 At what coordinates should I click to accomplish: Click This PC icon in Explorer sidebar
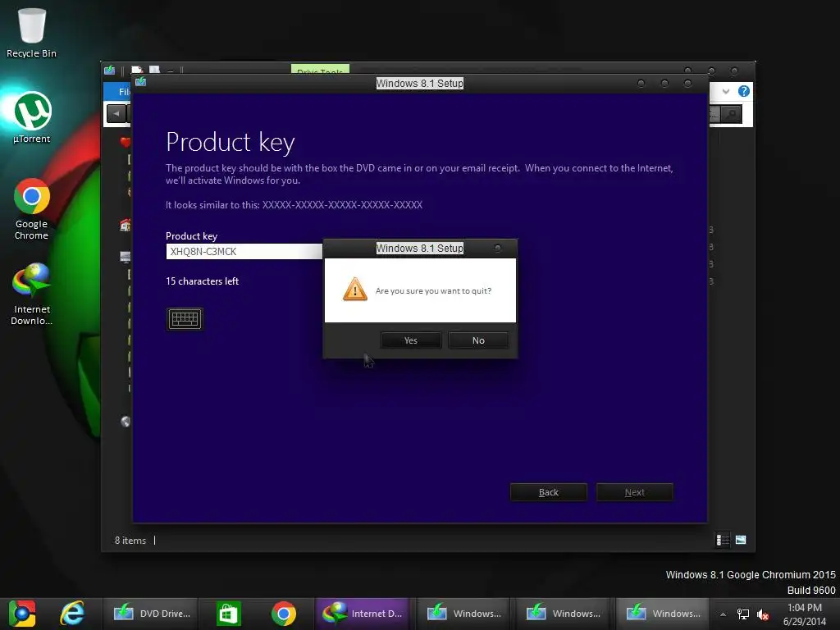click(126, 258)
